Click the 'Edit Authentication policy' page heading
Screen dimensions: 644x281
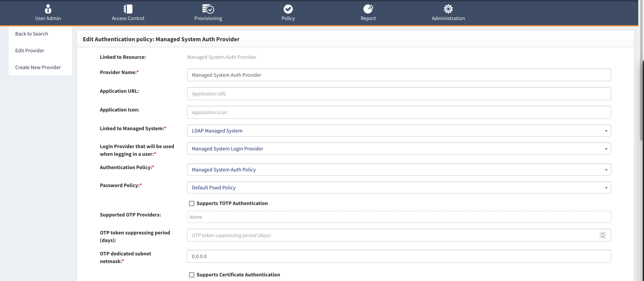[161, 39]
